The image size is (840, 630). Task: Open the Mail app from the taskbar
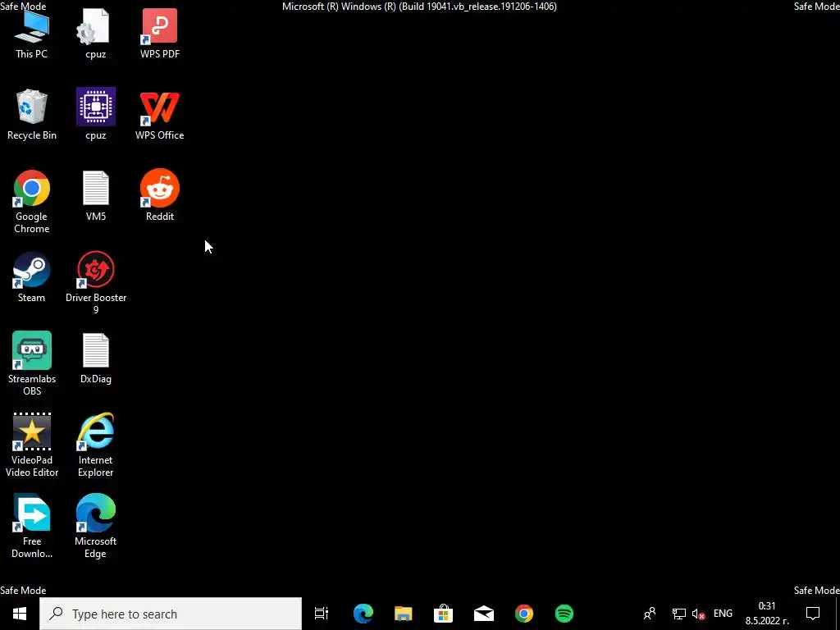[484, 614]
